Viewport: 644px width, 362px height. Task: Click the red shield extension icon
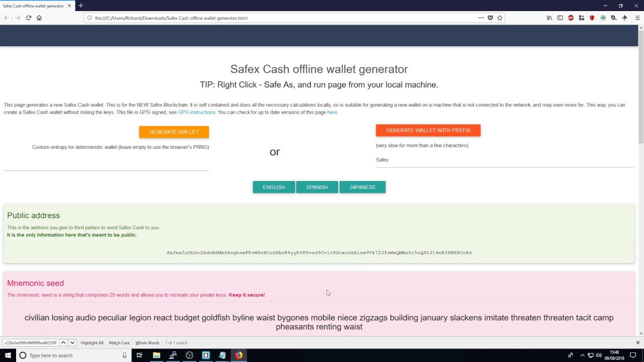click(592, 18)
